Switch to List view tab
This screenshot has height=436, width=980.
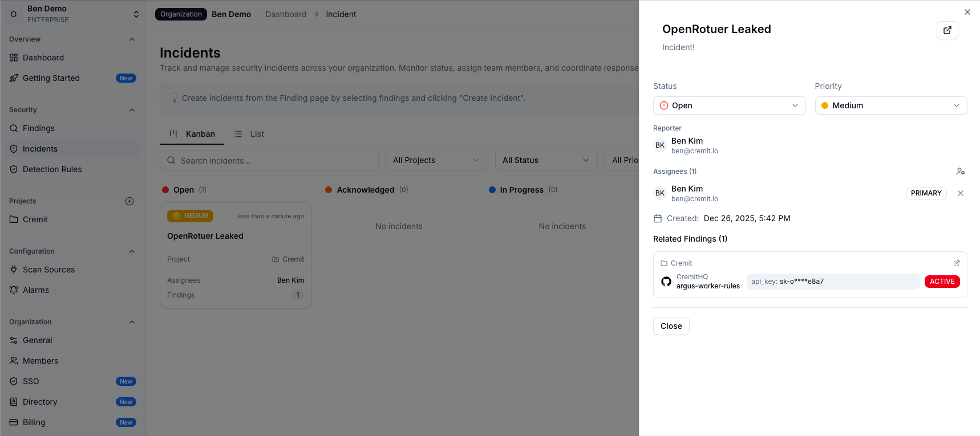pos(249,134)
